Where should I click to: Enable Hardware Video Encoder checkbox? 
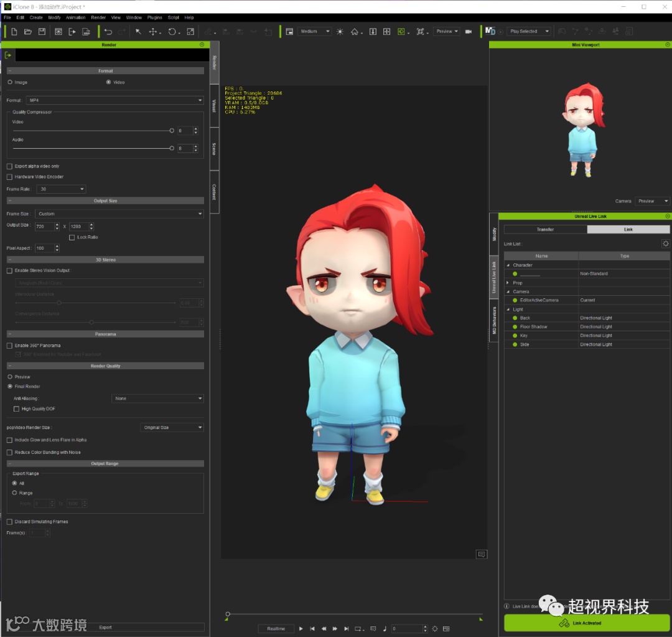9,177
